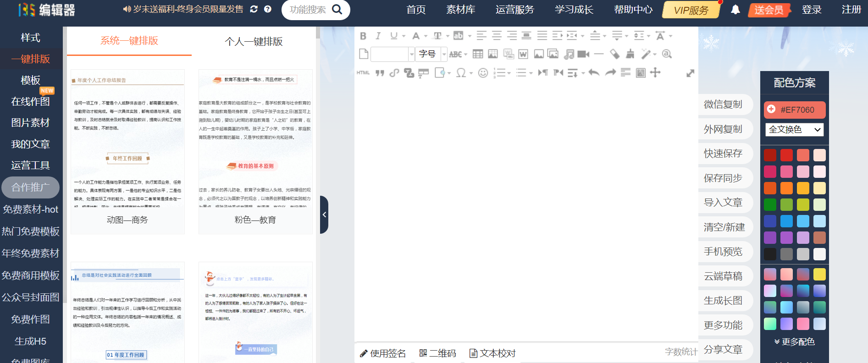Screen dimensions: 868x363
Task: Open the text background color dropdown arrow
Action: [470, 36]
